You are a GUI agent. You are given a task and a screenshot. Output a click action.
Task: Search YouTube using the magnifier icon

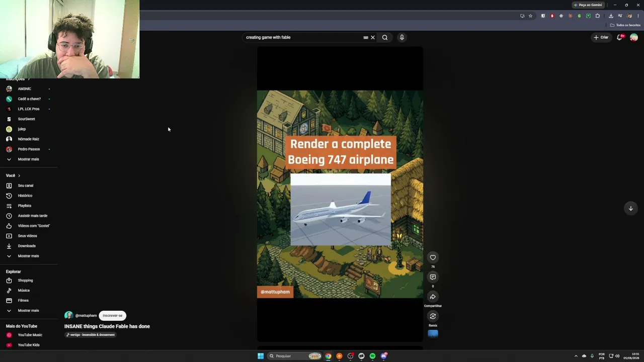[x=385, y=37]
